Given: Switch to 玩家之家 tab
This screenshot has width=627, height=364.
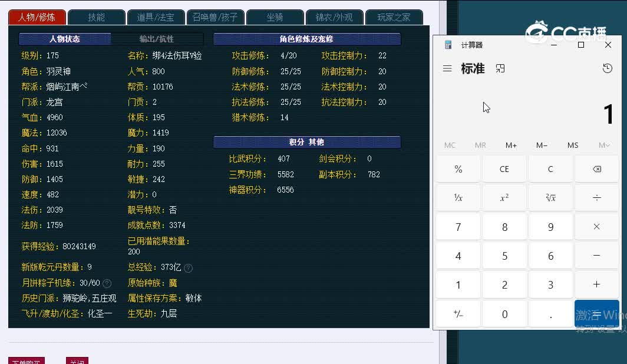Looking at the screenshot, I should [x=394, y=17].
